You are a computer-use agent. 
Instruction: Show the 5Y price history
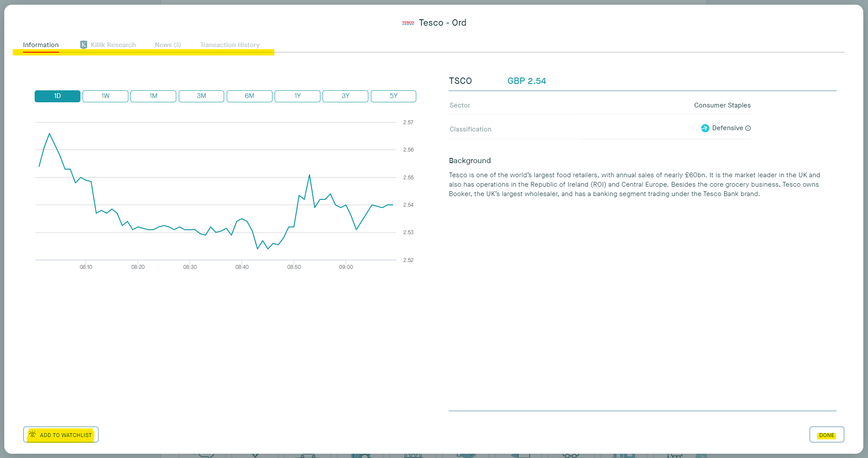tap(393, 96)
